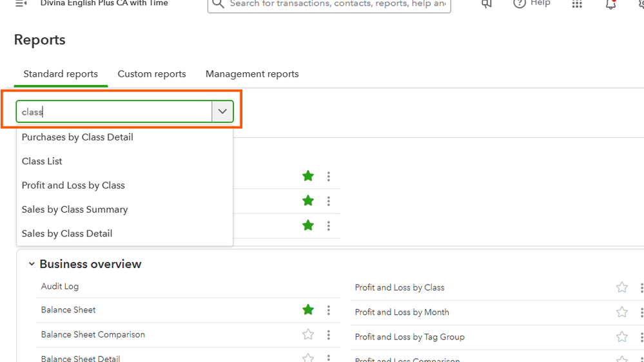Open the Help icon
The image size is (644, 362).
[520, 3]
